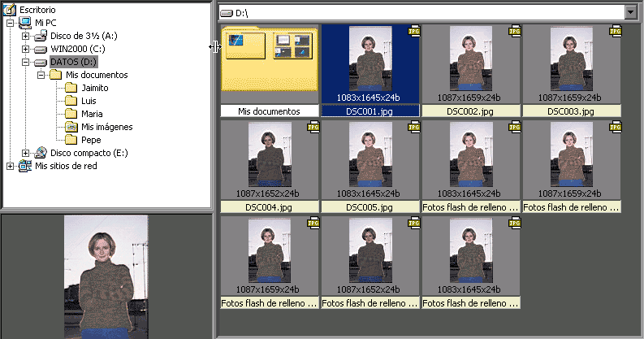
Task: Click the D:\ path input field
Action: (422, 12)
